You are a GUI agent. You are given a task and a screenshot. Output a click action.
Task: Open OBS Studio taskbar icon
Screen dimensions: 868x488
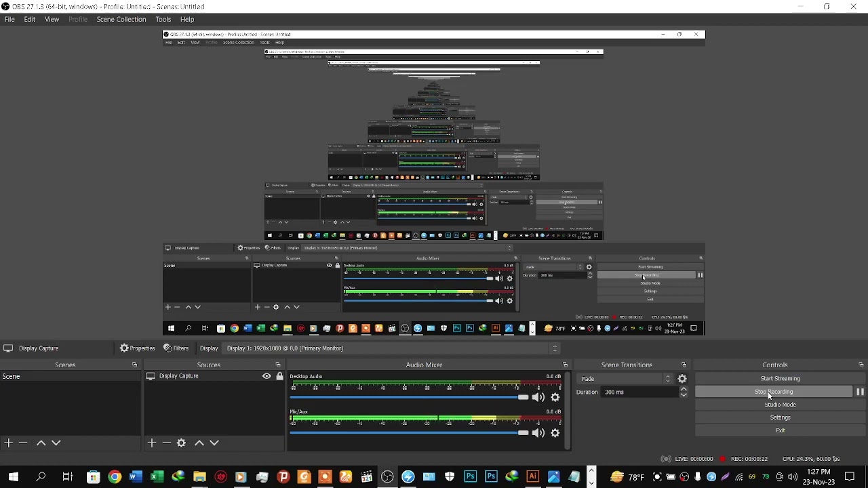tap(387, 477)
